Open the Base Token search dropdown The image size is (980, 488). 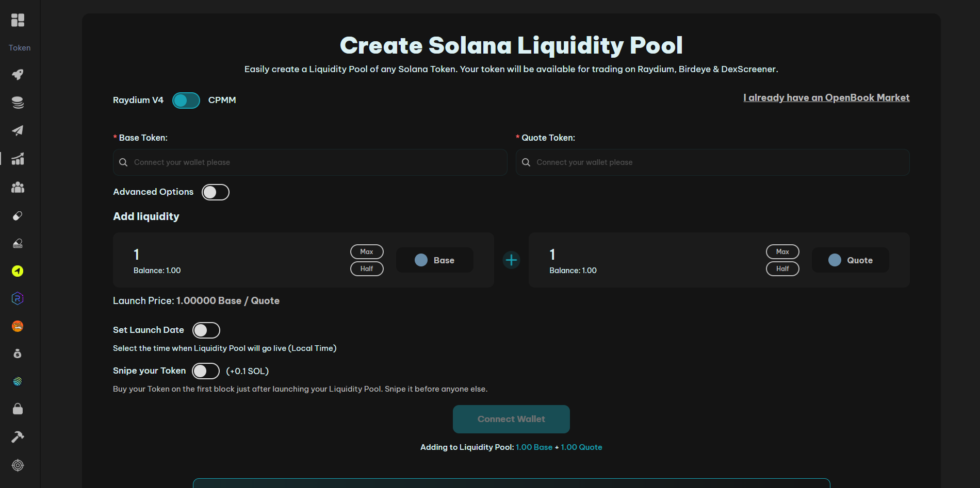click(310, 162)
